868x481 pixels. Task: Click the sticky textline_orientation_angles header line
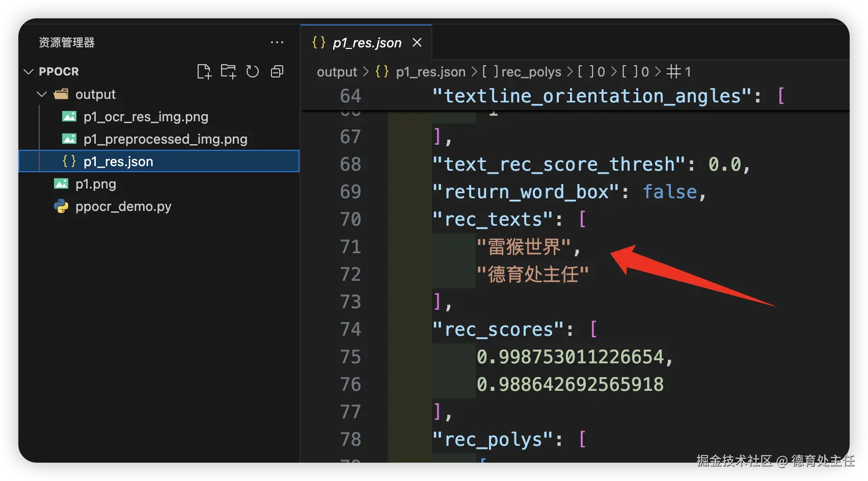(591, 96)
